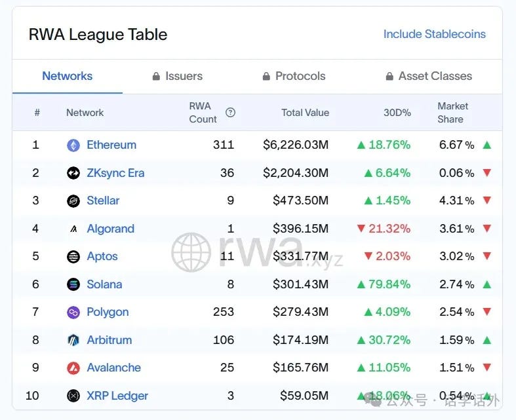The height and width of the screenshot is (420, 516).
Task: Select the Networks tab
Action: [x=68, y=76]
